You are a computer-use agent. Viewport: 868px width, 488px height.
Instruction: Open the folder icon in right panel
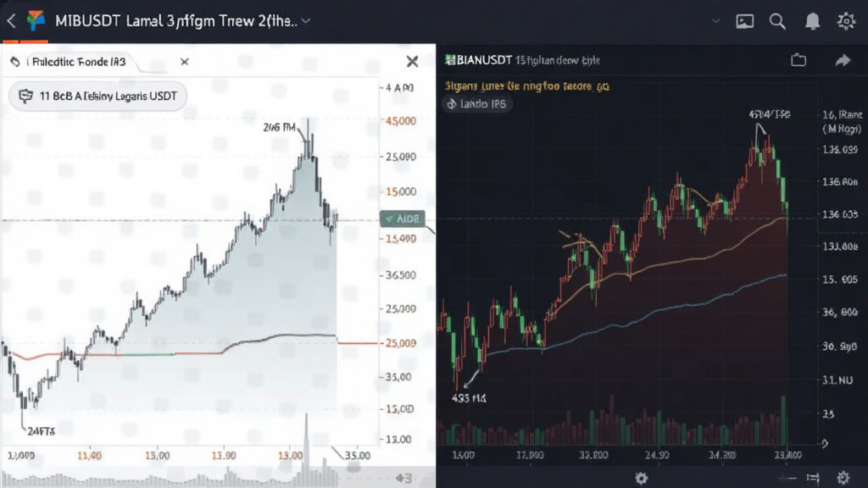(798, 60)
